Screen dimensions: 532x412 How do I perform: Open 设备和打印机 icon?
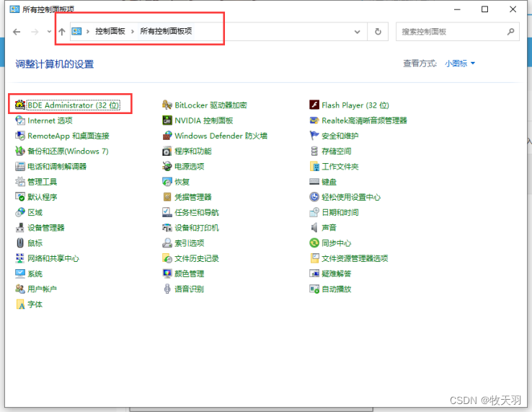click(x=167, y=227)
